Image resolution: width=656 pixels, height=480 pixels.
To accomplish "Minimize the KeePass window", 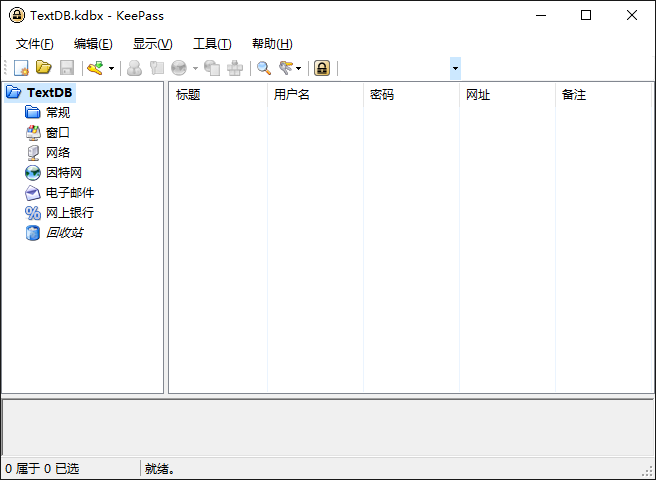I will pos(541,15).
